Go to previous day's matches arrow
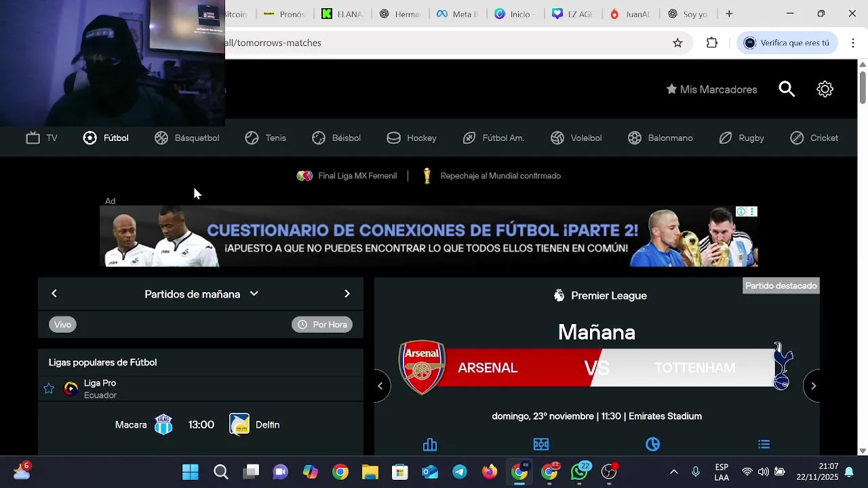The height and width of the screenshot is (488, 868). [x=54, y=294]
